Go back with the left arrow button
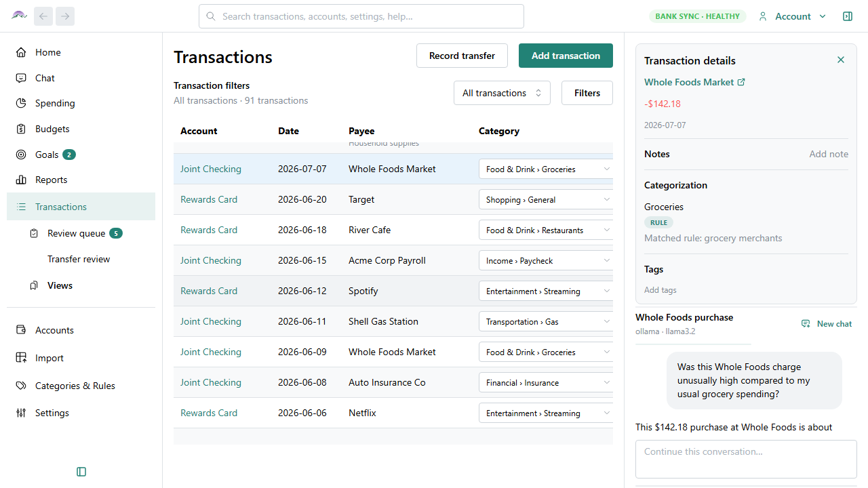 (43, 16)
